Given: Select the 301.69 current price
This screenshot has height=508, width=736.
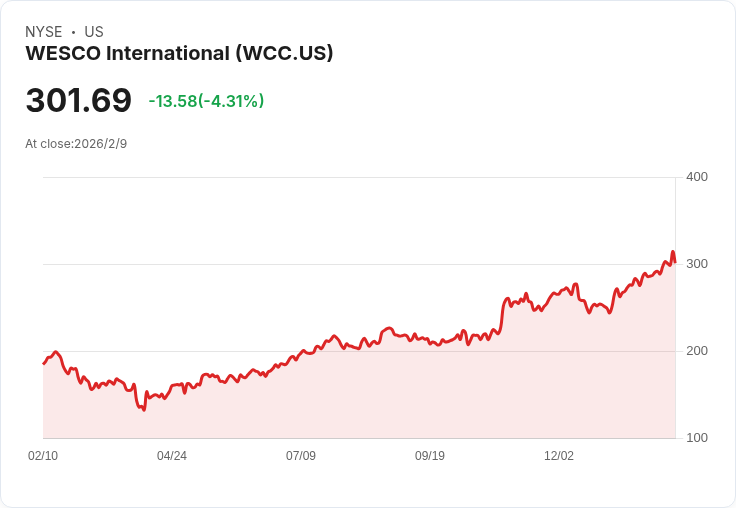Looking at the screenshot, I should click(78, 101).
